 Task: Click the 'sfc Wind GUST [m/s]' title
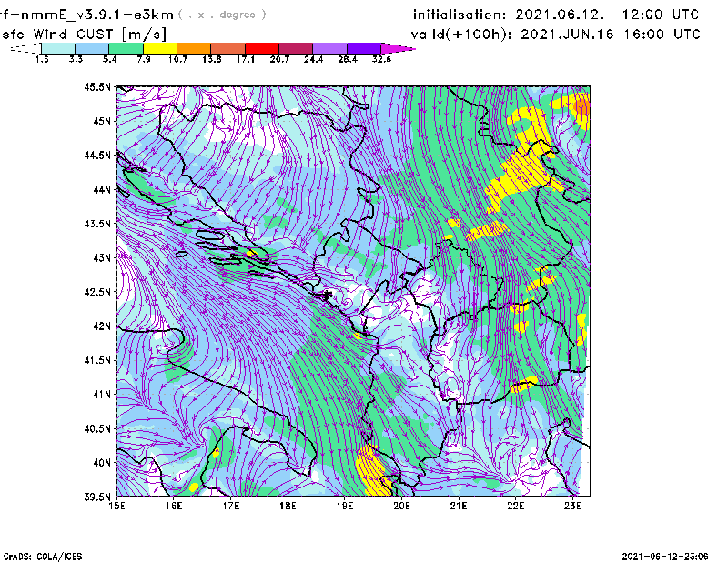click(x=84, y=35)
